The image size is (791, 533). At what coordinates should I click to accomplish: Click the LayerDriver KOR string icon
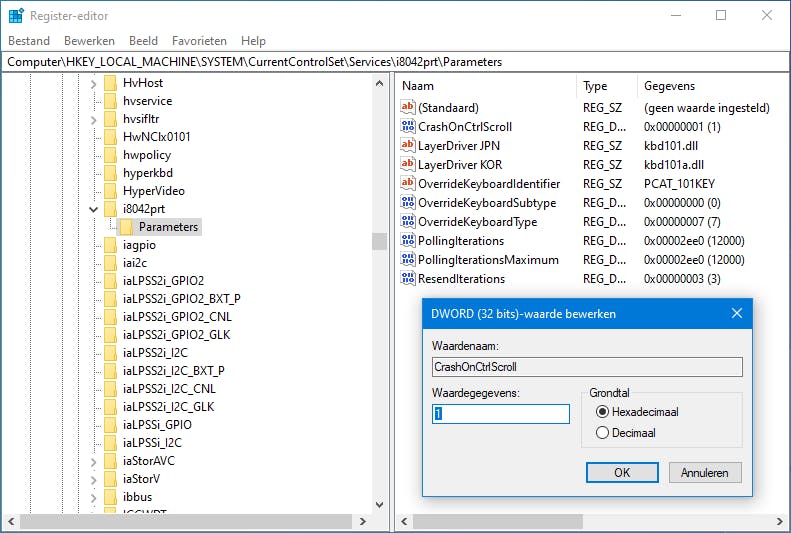click(x=408, y=164)
